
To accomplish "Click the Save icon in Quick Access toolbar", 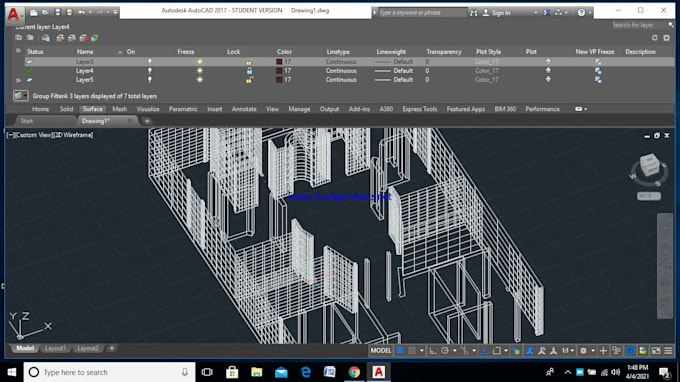I will (57, 13).
